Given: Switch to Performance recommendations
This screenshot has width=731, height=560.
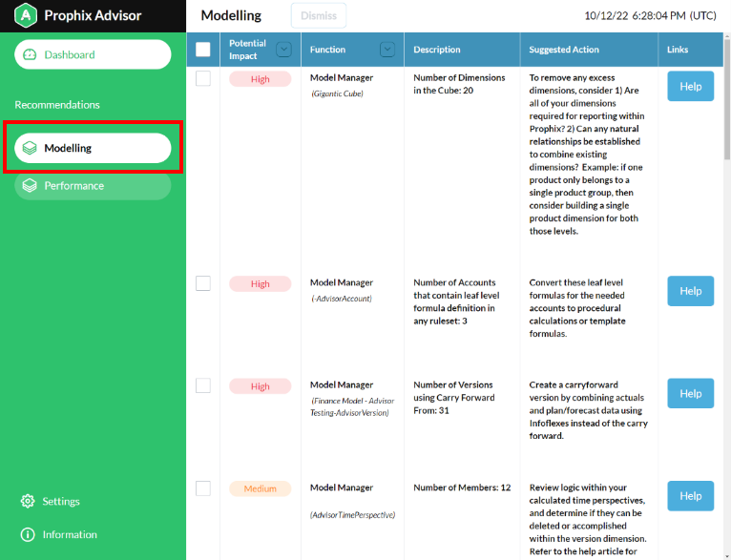Looking at the screenshot, I should 93,185.
